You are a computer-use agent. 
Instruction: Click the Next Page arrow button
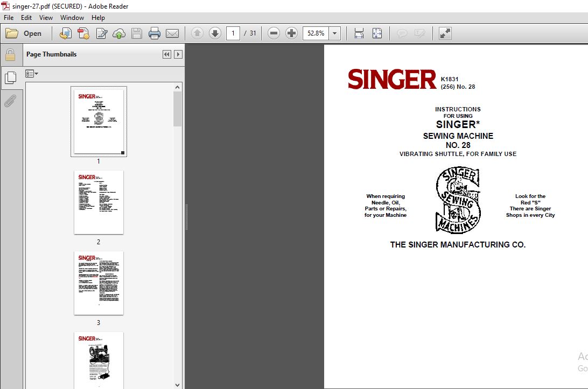(x=215, y=33)
